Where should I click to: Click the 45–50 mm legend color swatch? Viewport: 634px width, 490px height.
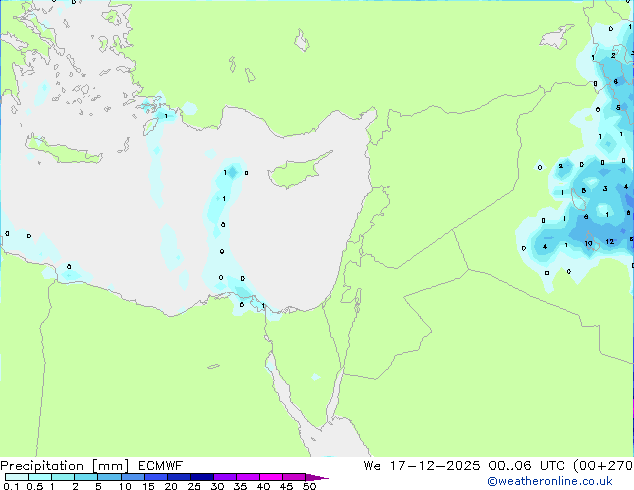point(294,477)
